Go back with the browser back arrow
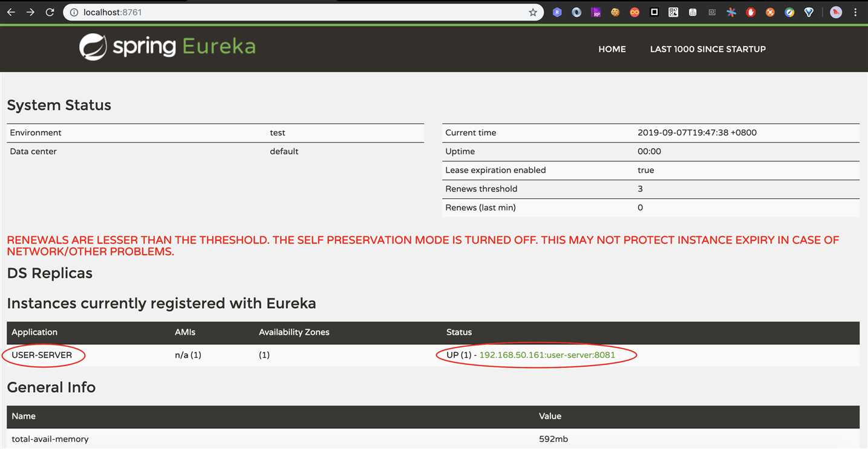 pyautogui.click(x=11, y=12)
